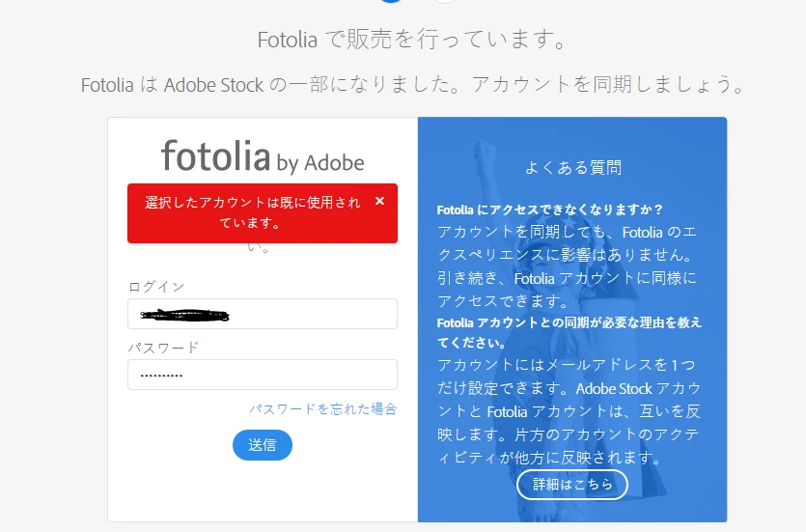
Task: Click question Fotolia アカウントとの同期が必要な理由
Action: (570, 332)
